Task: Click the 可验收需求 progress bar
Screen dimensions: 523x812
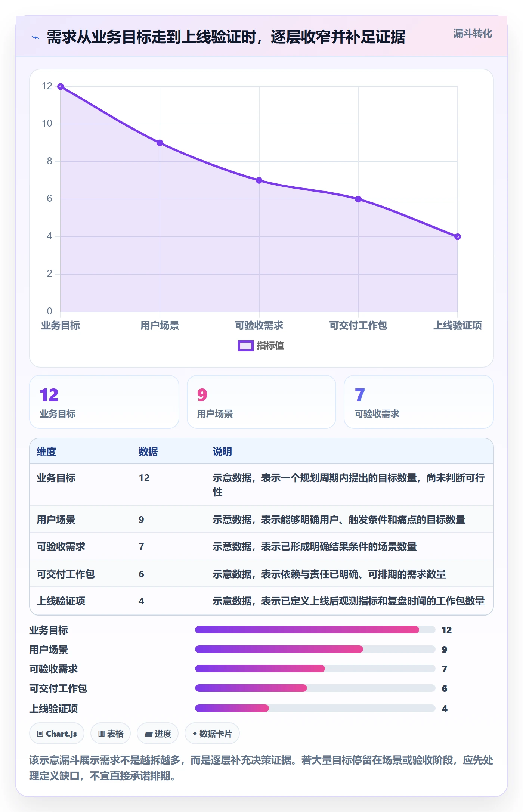Action: pyautogui.click(x=315, y=669)
